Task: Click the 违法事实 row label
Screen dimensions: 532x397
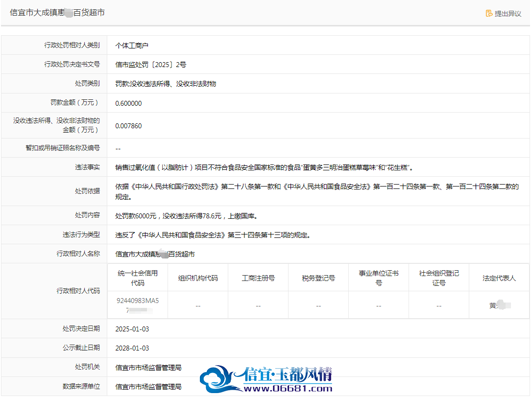Action: (x=88, y=167)
